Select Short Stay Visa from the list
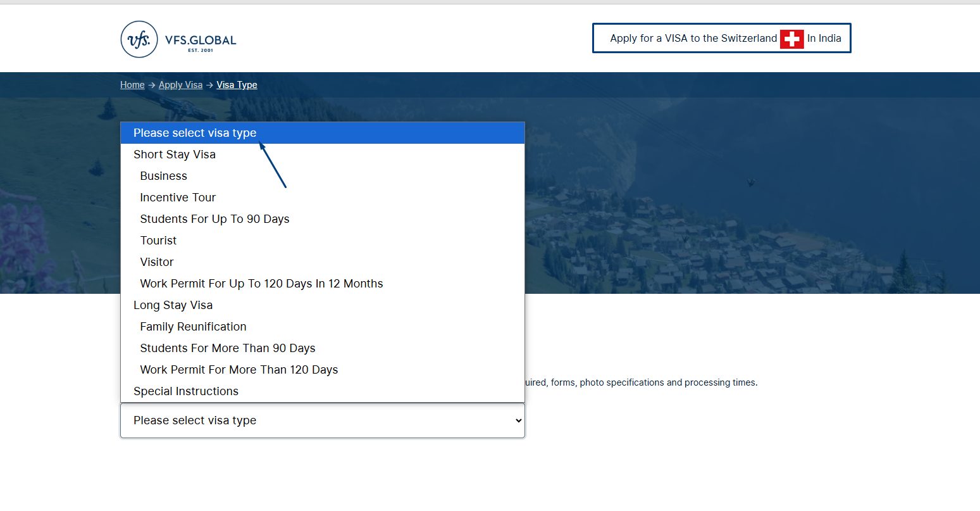The height and width of the screenshot is (511, 980). 323,155
